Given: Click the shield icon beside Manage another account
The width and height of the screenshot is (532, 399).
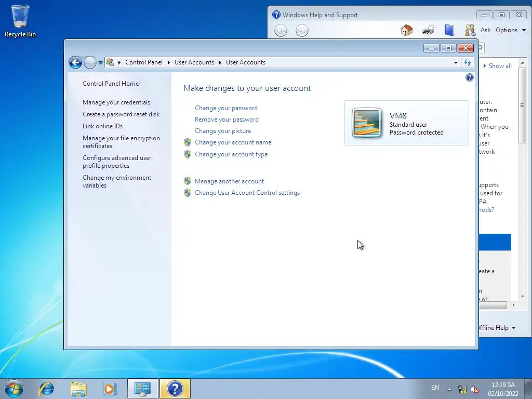Looking at the screenshot, I should (x=187, y=181).
